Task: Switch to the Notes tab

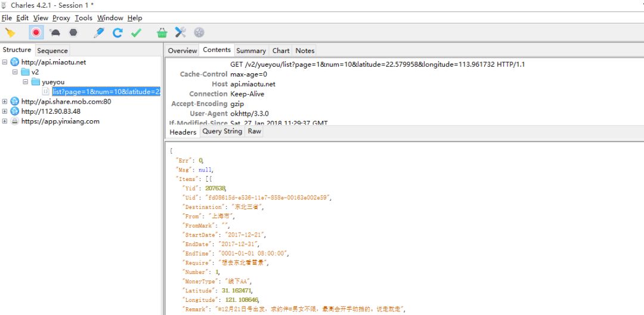Action: tap(305, 51)
